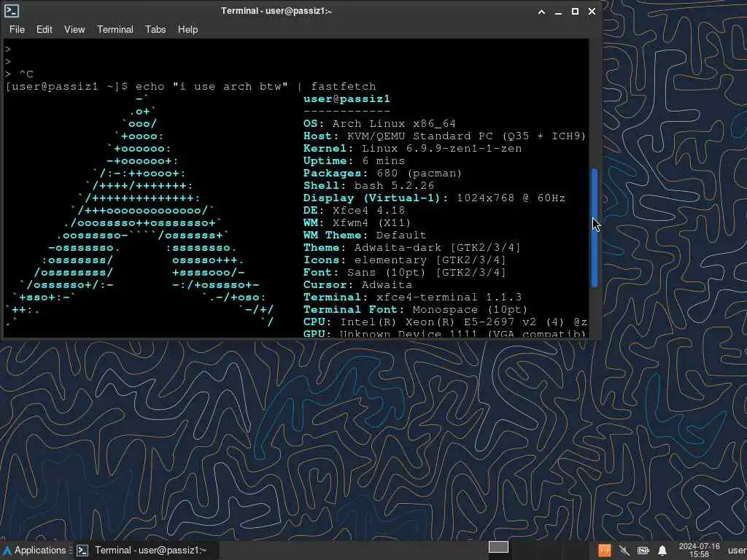Click the 'OS: Arch Linux x86_64' line
The image size is (747, 560).
(379, 124)
